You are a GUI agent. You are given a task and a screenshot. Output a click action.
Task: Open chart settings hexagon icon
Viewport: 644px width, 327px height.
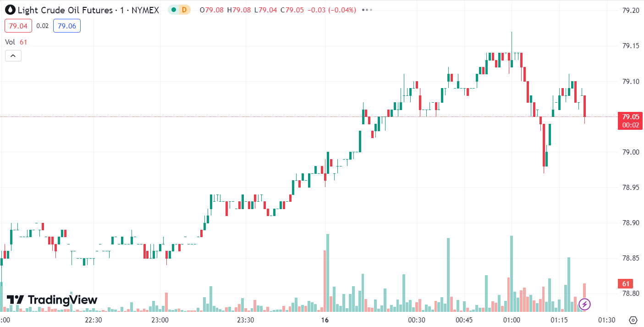pyautogui.click(x=633, y=320)
